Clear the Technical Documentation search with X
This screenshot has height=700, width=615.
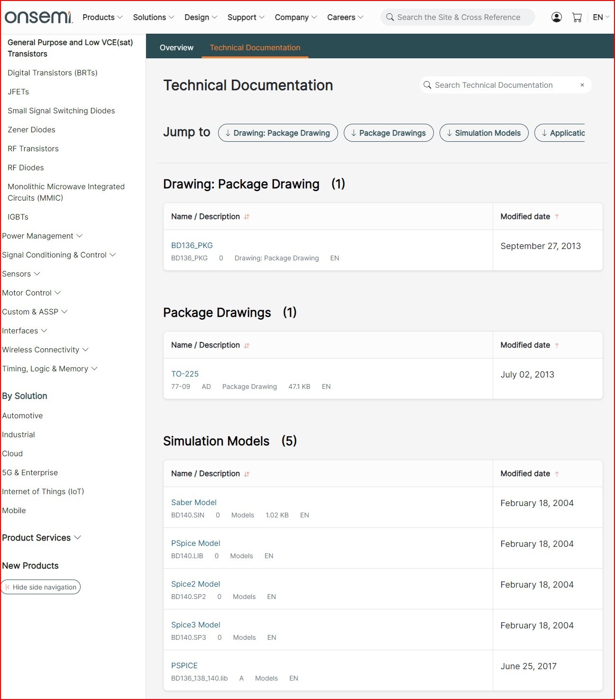[582, 85]
